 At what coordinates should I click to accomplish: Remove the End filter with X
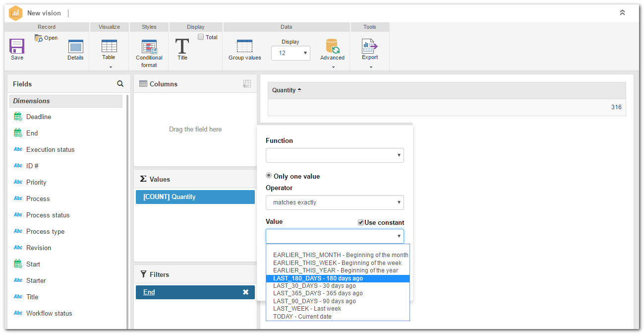click(x=245, y=292)
